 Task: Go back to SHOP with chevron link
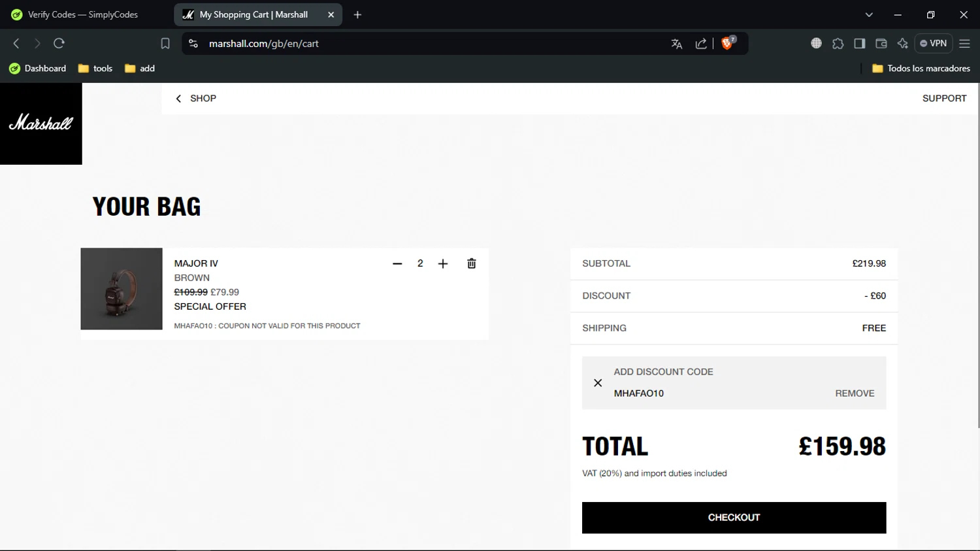click(x=196, y=98)
